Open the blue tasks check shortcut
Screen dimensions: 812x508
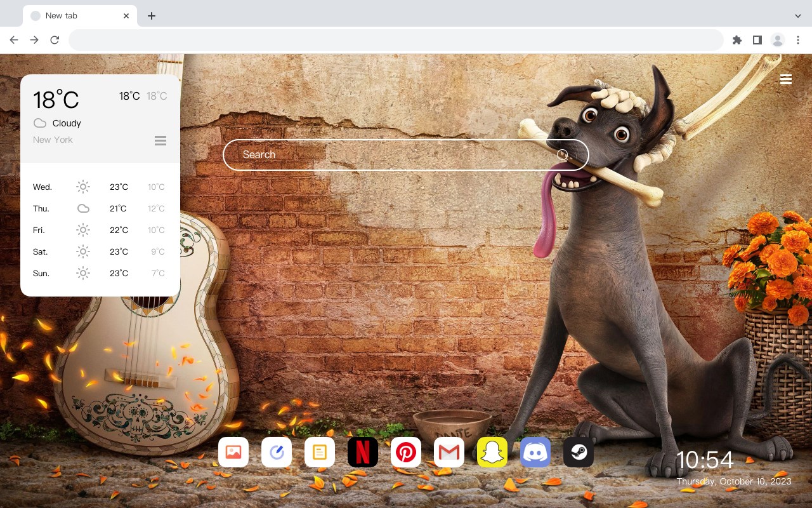pos(277,452)
